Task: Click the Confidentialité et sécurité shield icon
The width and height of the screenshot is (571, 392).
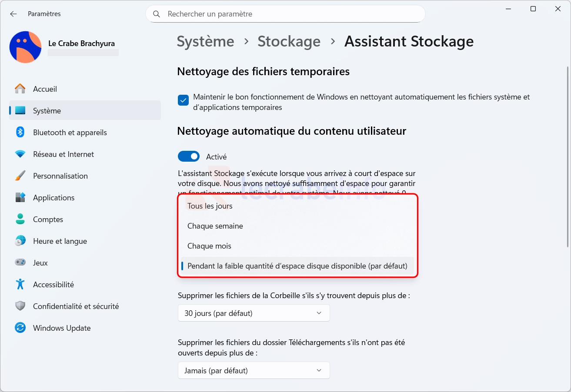Action: click(20, 306)
